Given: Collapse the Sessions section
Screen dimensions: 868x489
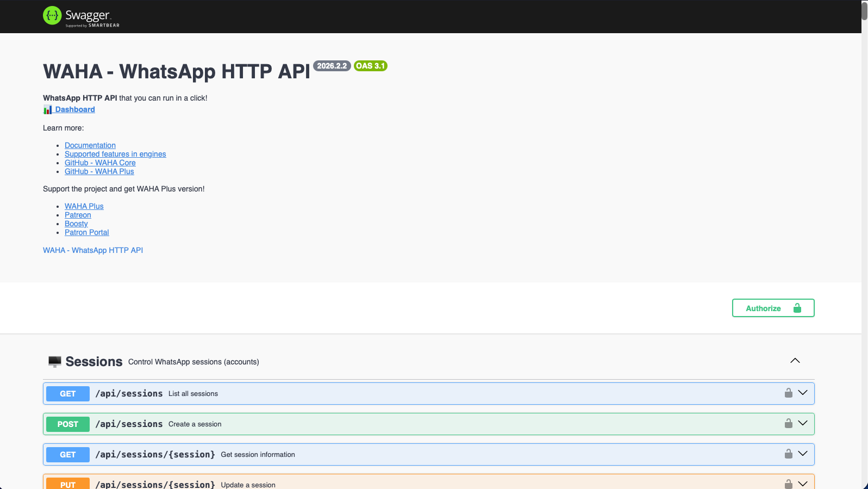Looking at the screenshot, I should (x=795, y=361).
